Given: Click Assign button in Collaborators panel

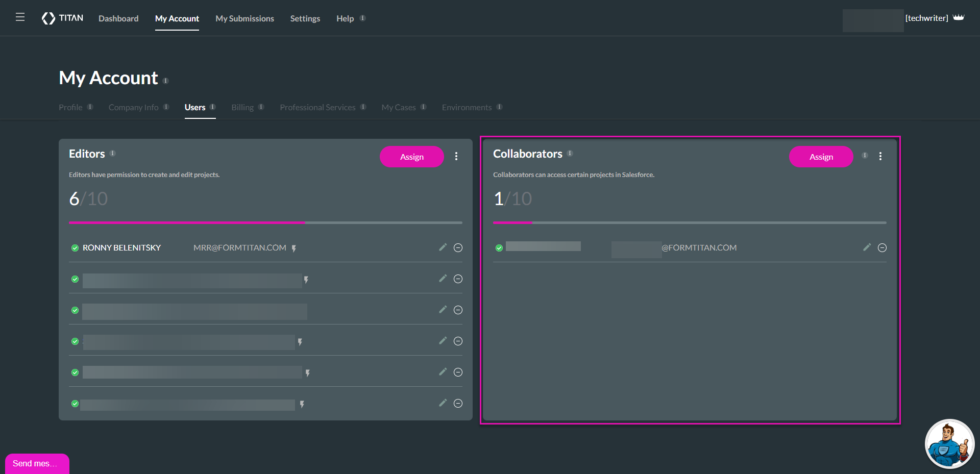Looking at the screenshot, I should coord(821,157).
